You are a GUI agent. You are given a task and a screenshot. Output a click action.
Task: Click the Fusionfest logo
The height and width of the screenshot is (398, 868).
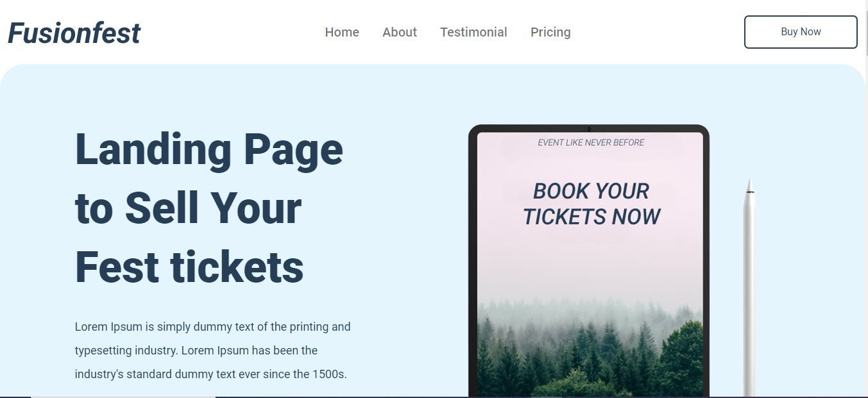pyautogui.click(x=74, y=33)
